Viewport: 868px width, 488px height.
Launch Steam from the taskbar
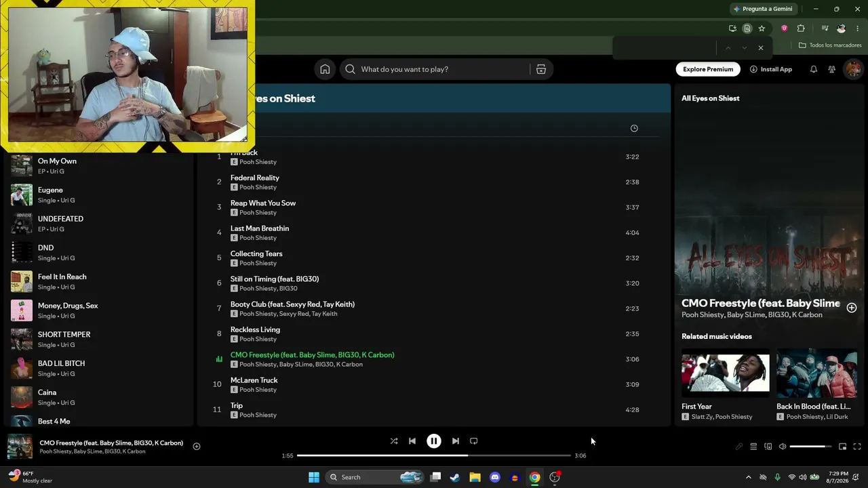pos(455,477)
